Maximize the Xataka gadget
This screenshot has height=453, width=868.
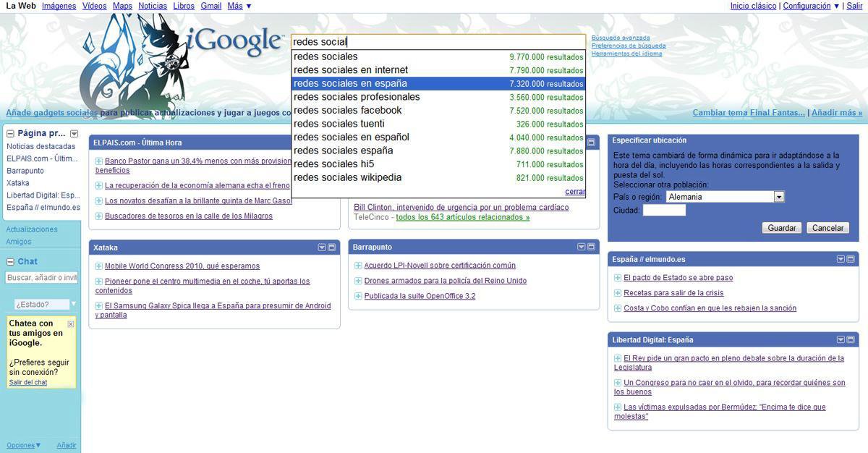[332, 247]
